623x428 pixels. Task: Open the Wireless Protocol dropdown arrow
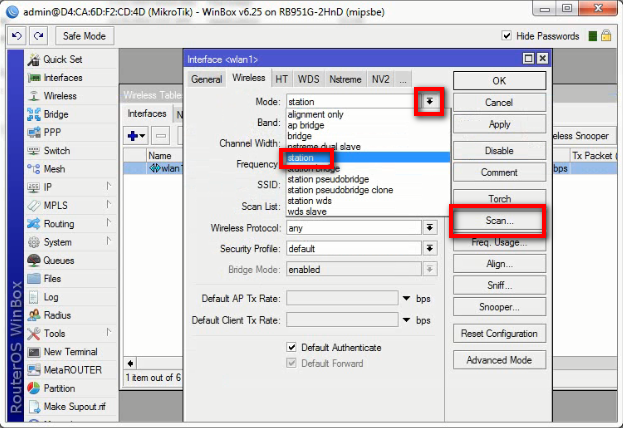[430, 228]
